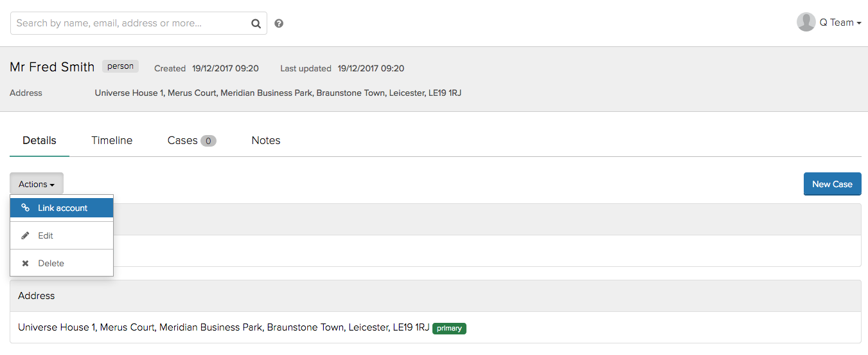Select the Details tab
The height and width of the screenshot is (355, 868).
pyautogui.click(x=39, y=140)
